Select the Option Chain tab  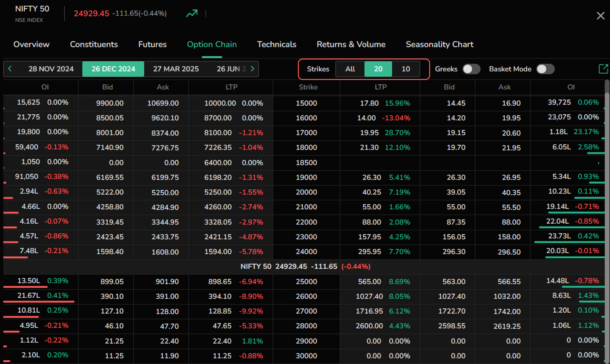(x=212, y=44)
